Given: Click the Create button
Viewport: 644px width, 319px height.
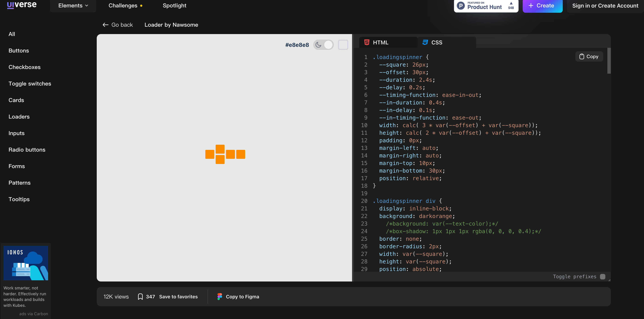Looking at the screenshot, I should (542, 6).
